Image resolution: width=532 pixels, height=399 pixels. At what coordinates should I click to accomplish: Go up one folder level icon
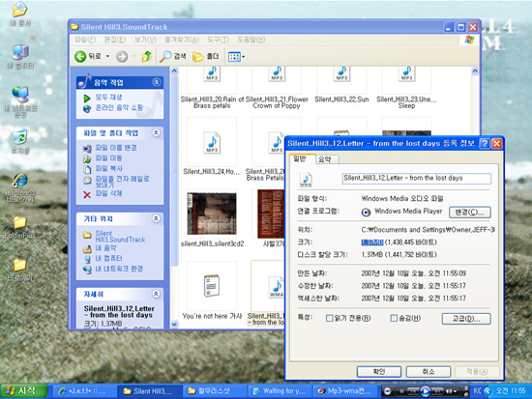(x=147, y=56)
